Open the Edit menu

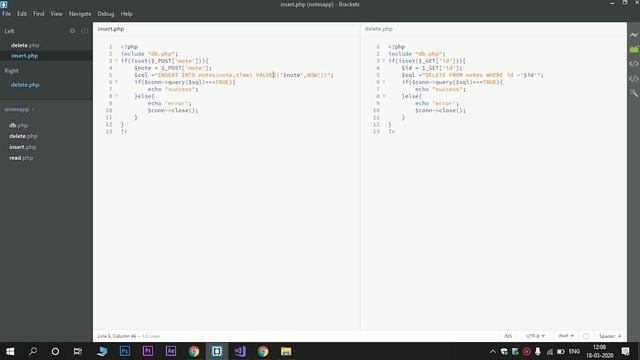pyautogui.click(x=22, y=14)
